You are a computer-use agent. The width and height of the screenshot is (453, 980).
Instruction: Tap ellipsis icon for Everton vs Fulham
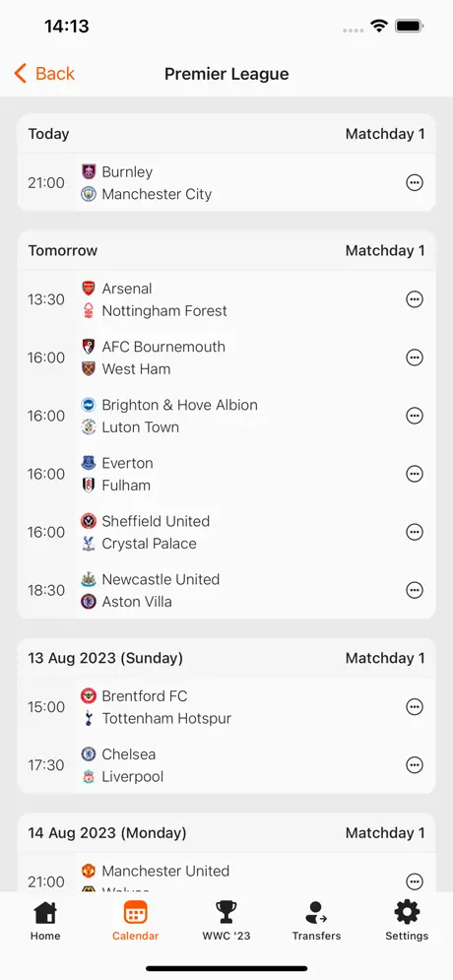415,474
